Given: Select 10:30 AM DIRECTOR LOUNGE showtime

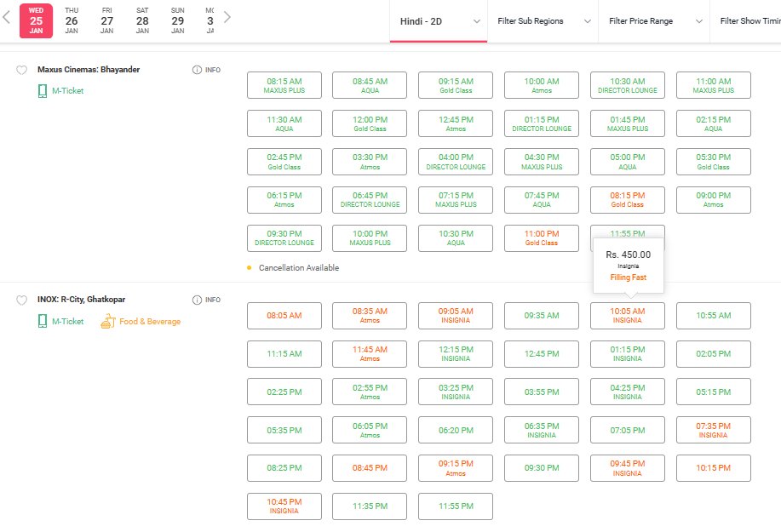Looking at the screenshot, I should pyautogui.click(x=628, y=85).
